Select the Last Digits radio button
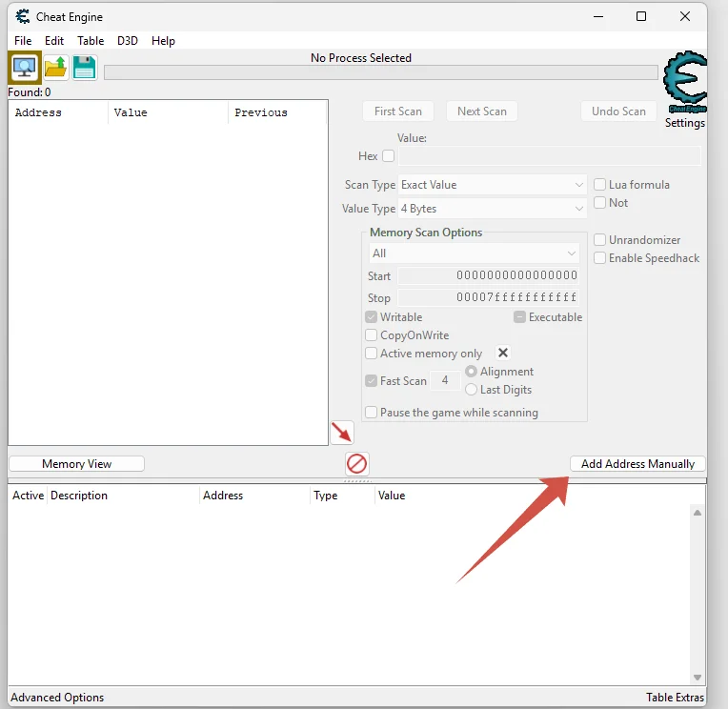Image resolution: width=728 pixels, height=709 pixels. point(471,390)
